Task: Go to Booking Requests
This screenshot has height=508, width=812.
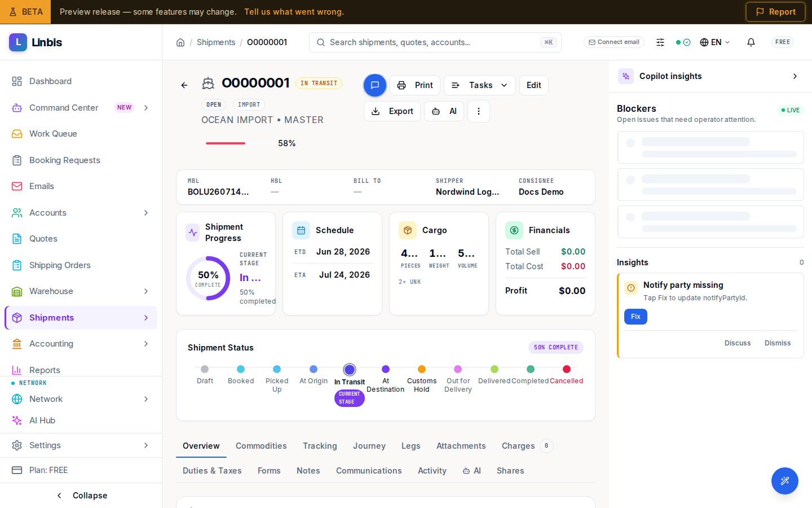Action: click(81, 160)
